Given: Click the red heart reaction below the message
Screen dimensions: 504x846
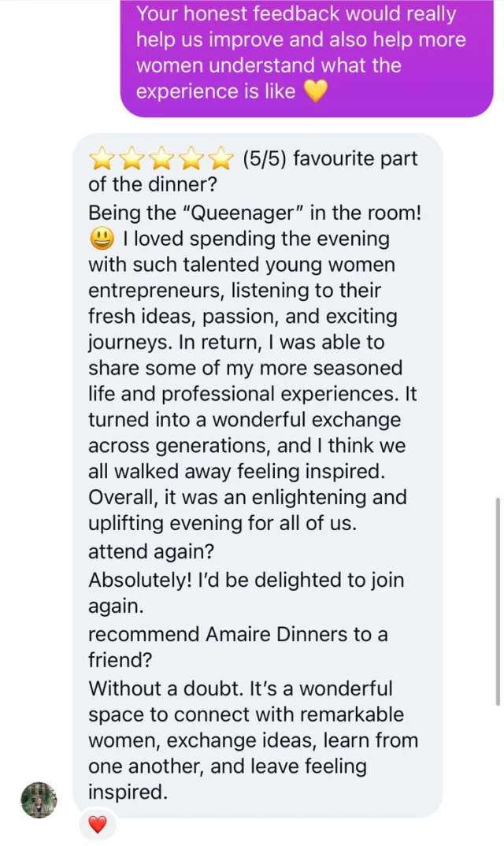Looking at the screenshot, I should coord(97,825).
